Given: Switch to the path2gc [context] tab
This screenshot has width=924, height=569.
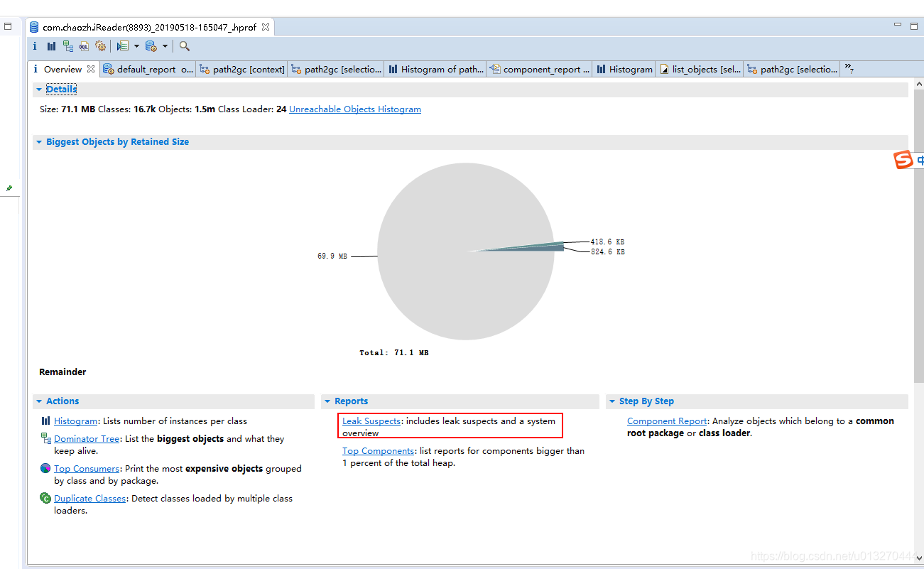Looking at the screenshot, I should (241, 69).
